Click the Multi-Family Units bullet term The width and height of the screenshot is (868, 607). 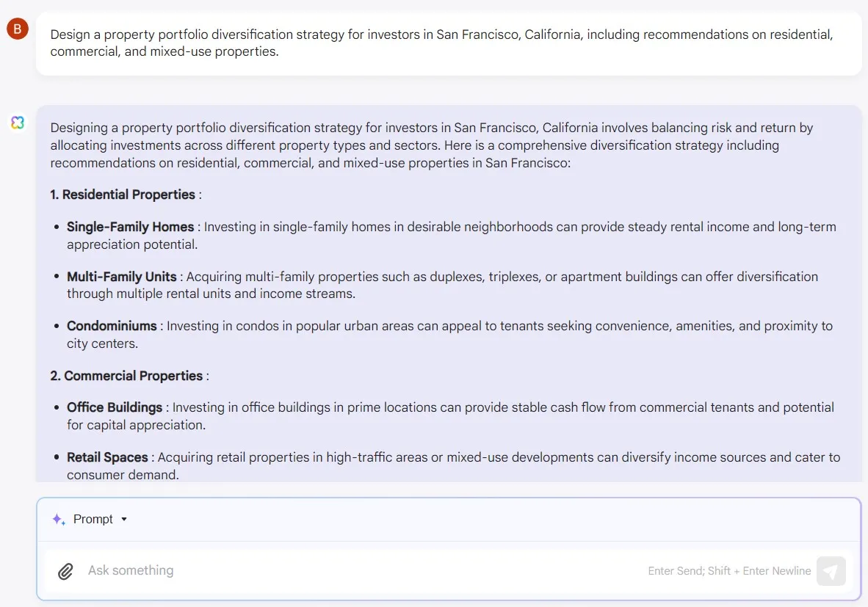tap(122, 277)
